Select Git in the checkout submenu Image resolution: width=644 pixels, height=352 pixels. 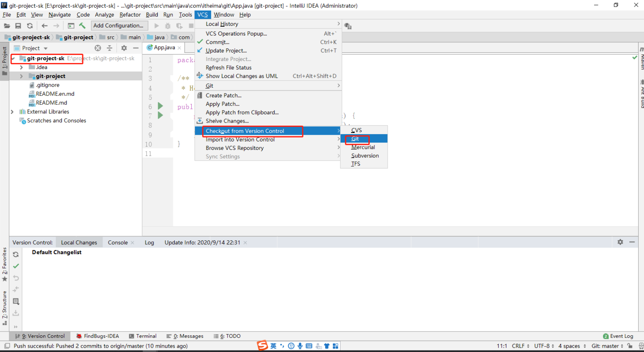click(355, 139)
